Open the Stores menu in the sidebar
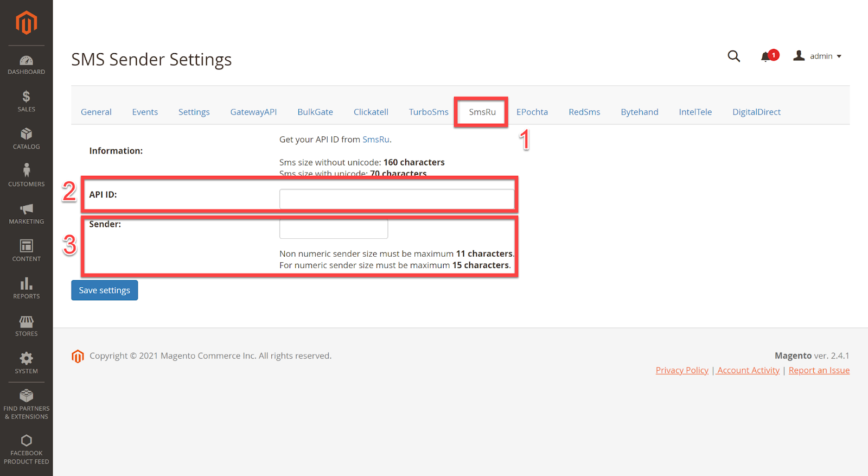Image resolution: width=868 pixels, height=476 pixels. (26, 326)
